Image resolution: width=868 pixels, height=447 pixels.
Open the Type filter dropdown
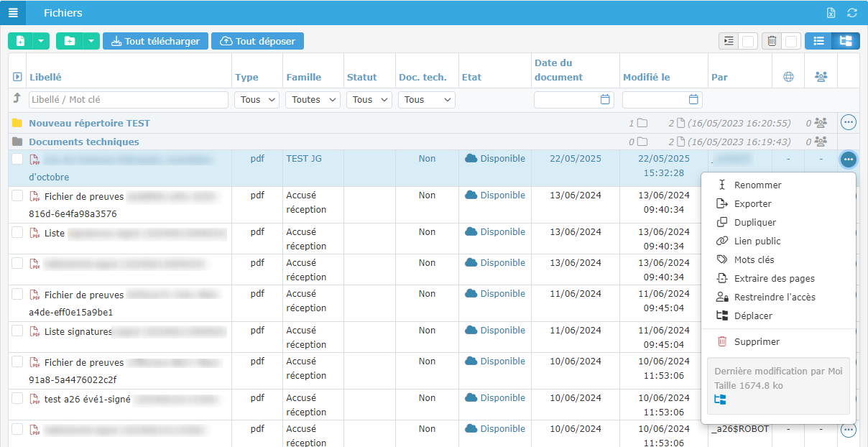point(257,100)
